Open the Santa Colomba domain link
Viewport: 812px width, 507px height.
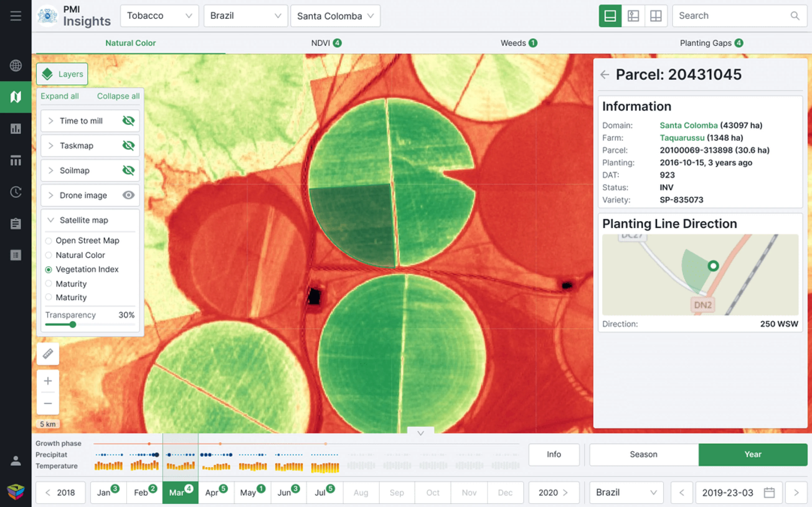coord(688,125)
